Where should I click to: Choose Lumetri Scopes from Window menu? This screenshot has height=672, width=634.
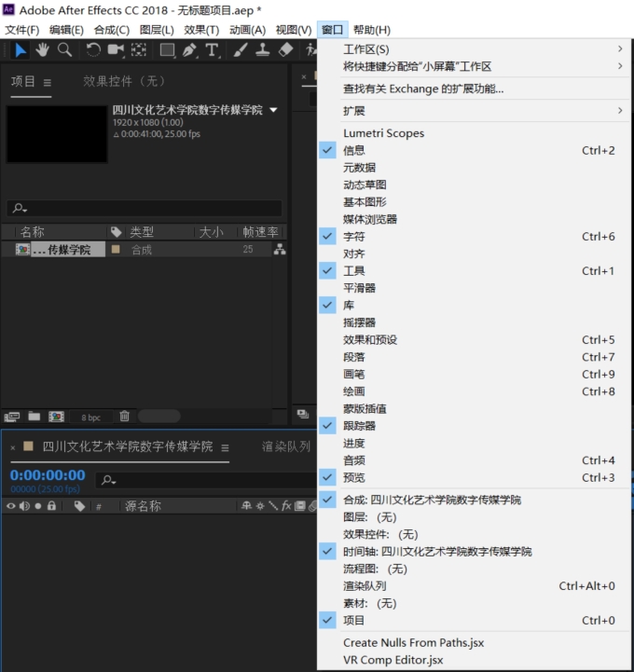point(475,133)
